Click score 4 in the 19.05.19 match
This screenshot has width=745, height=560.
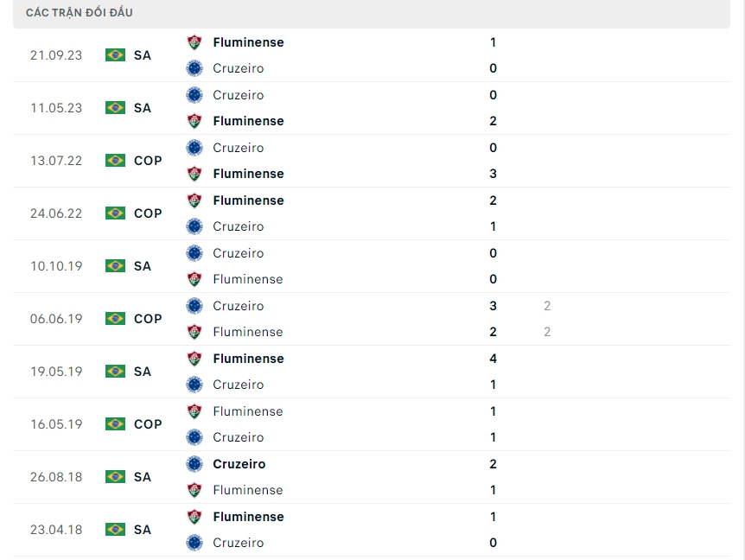tap(493, 359)
